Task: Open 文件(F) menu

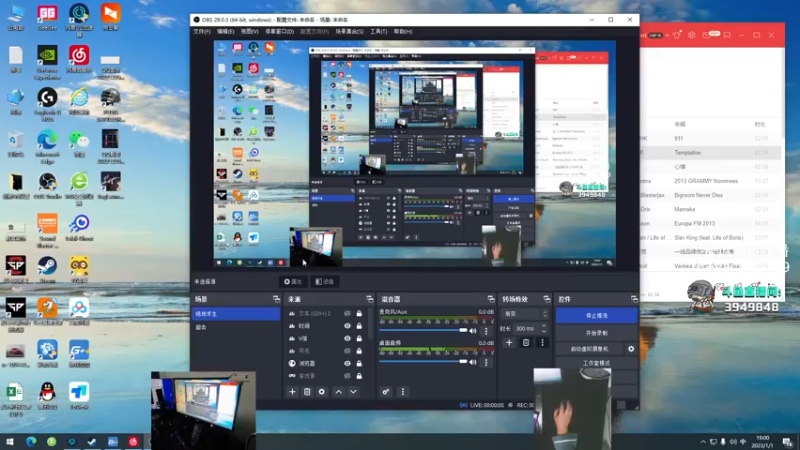Action: [202, 32]
